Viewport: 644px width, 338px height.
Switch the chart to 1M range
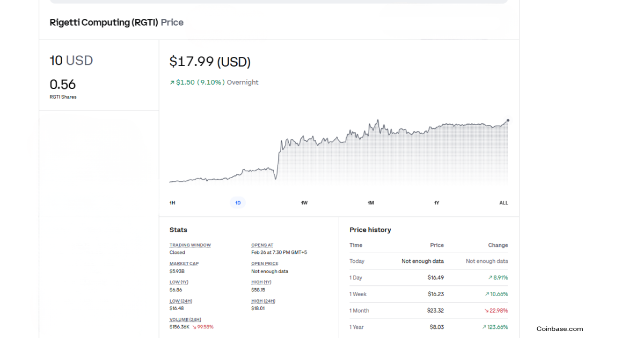(371, 203)
